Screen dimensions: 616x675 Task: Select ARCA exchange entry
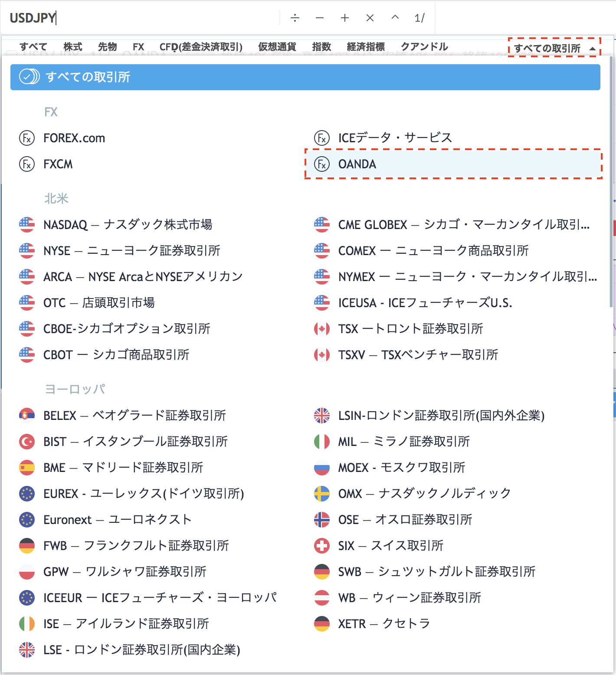click(158, 277)
